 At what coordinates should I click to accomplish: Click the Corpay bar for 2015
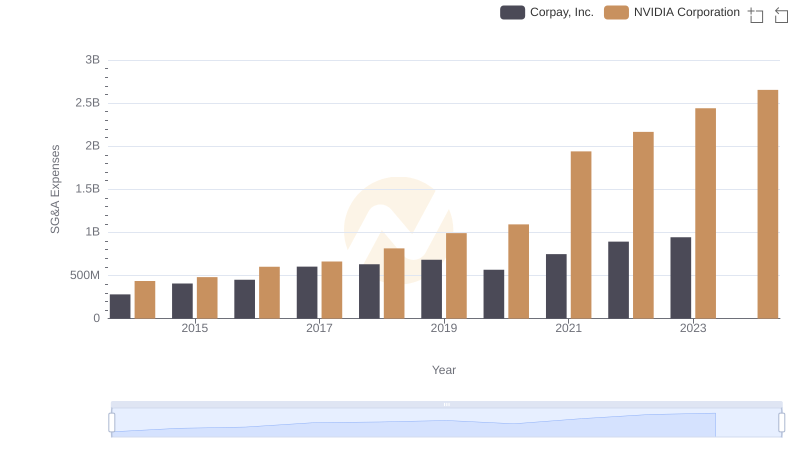[182, 301]
